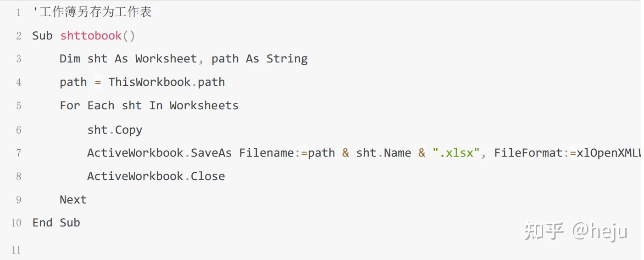Click the equals sign after path on line 4
Image resolution: width=644 pixels, height=260 pixels.
point(97,82)
